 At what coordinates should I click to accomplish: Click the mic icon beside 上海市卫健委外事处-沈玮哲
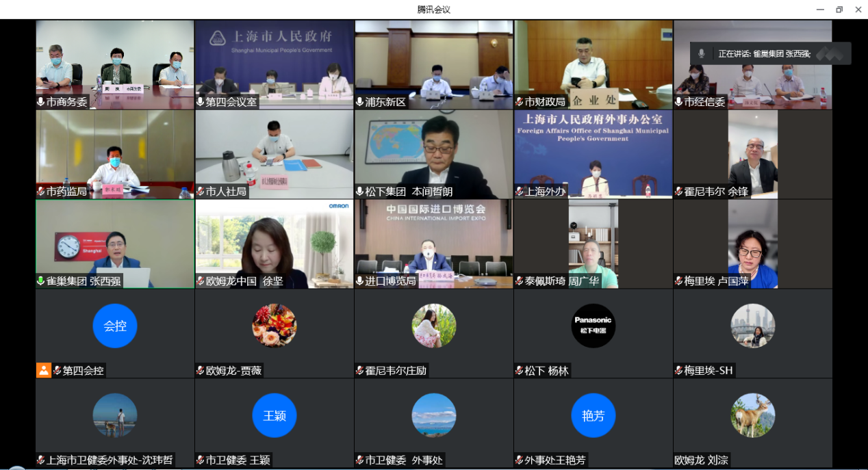[x=41, y=460]
